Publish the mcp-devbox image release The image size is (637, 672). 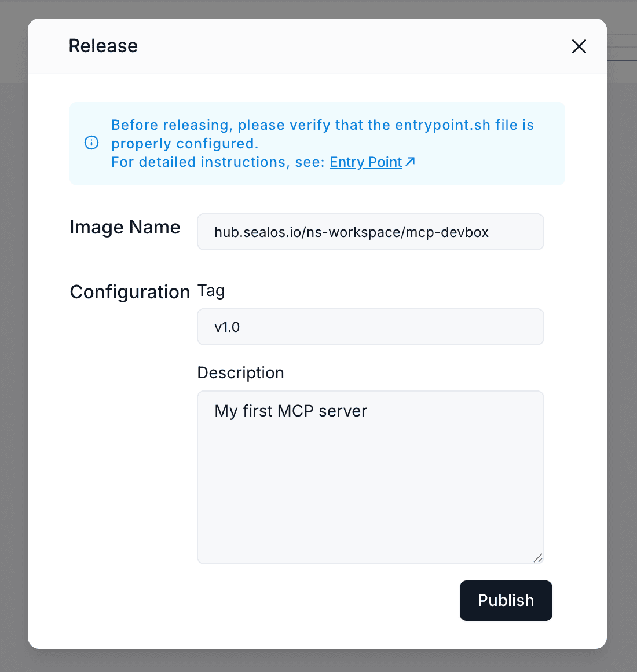coord(506,601)
